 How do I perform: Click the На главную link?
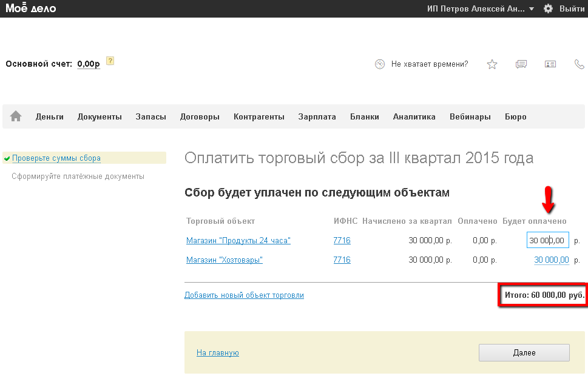click(218, 353)
